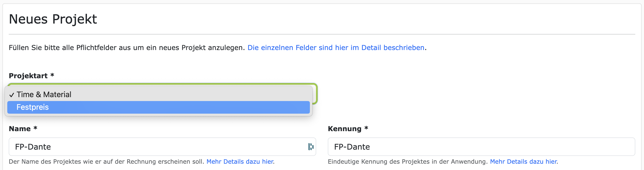Viewport: 644px width, 170px height.
Task: Click the Dashlane autofill icon in Name field
Action: click(x=311, y=147)
